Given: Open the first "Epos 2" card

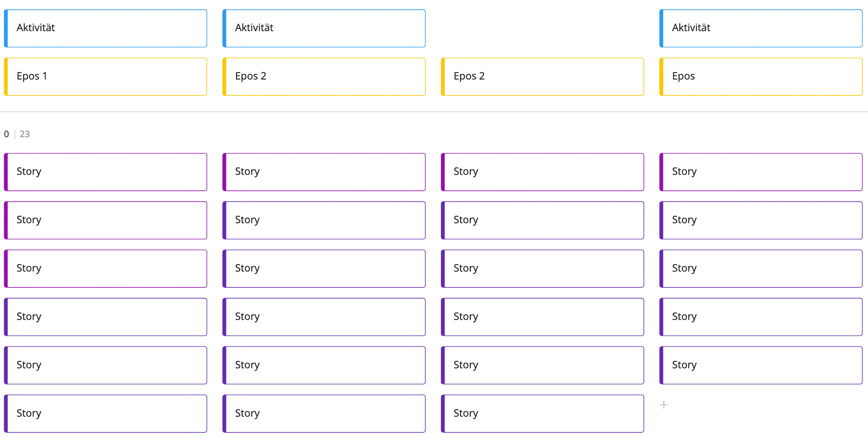Looking at the screenshot, I should tap(324, 76).
